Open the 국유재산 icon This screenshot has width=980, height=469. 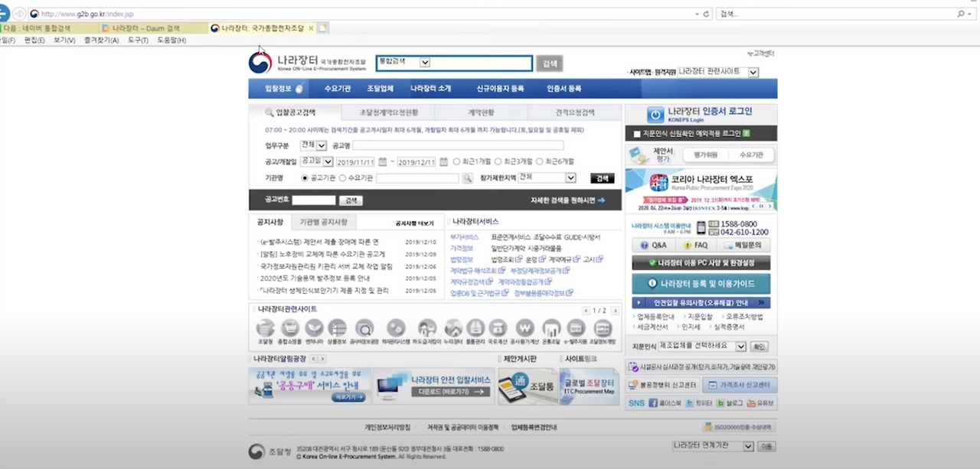click(x=498, y=327)
